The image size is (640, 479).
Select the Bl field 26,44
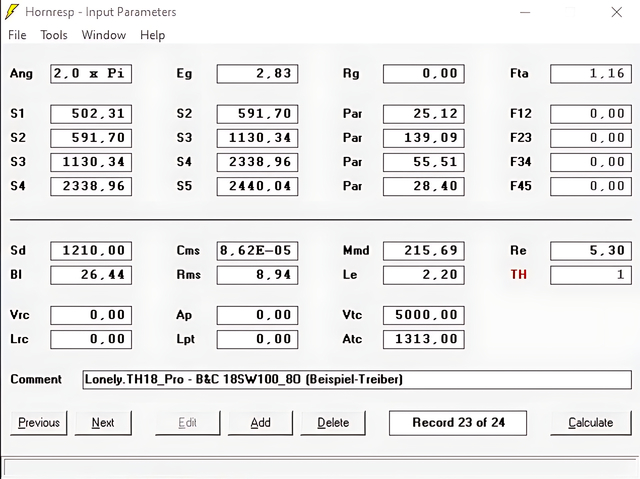click(91, 275)
